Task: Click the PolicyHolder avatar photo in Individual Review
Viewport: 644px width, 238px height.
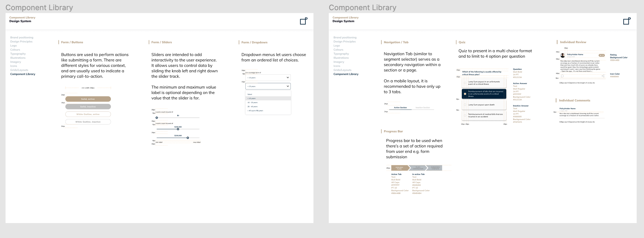Action: click(563, 55)
